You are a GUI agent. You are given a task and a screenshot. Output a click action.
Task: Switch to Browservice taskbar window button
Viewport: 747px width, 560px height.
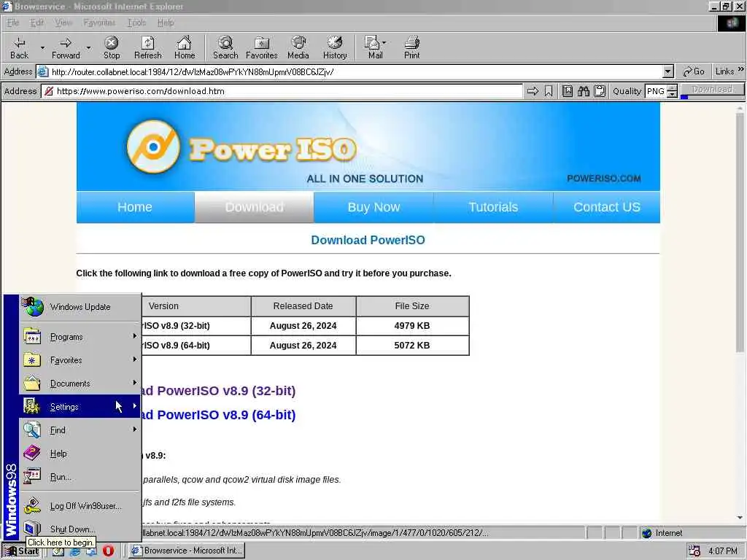pos(187,551)
